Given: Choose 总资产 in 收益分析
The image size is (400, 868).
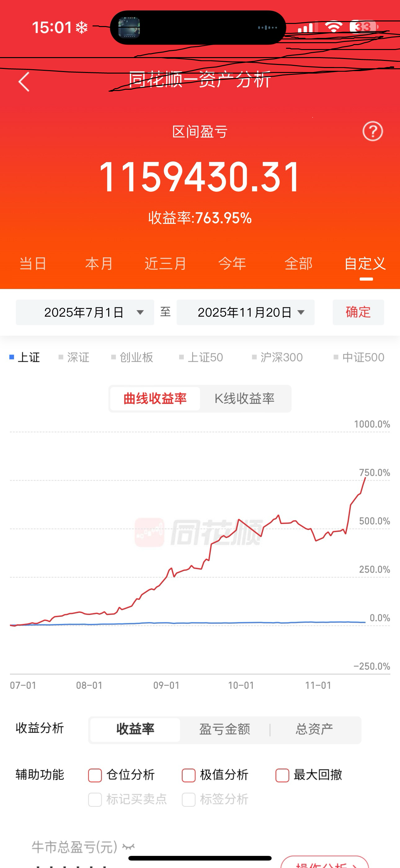Looking at the screenshot, I should [314, 730].
